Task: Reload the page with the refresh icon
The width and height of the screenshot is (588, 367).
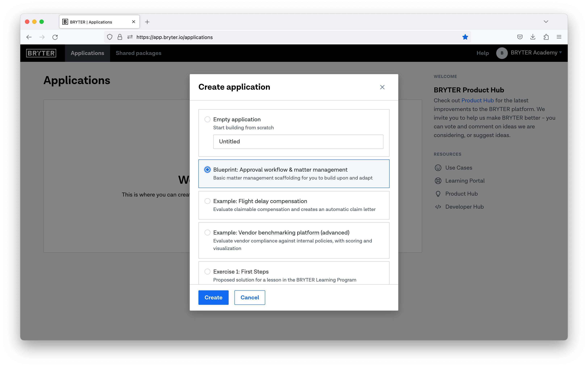Action: pyautogui.click(x=55, y=37)
